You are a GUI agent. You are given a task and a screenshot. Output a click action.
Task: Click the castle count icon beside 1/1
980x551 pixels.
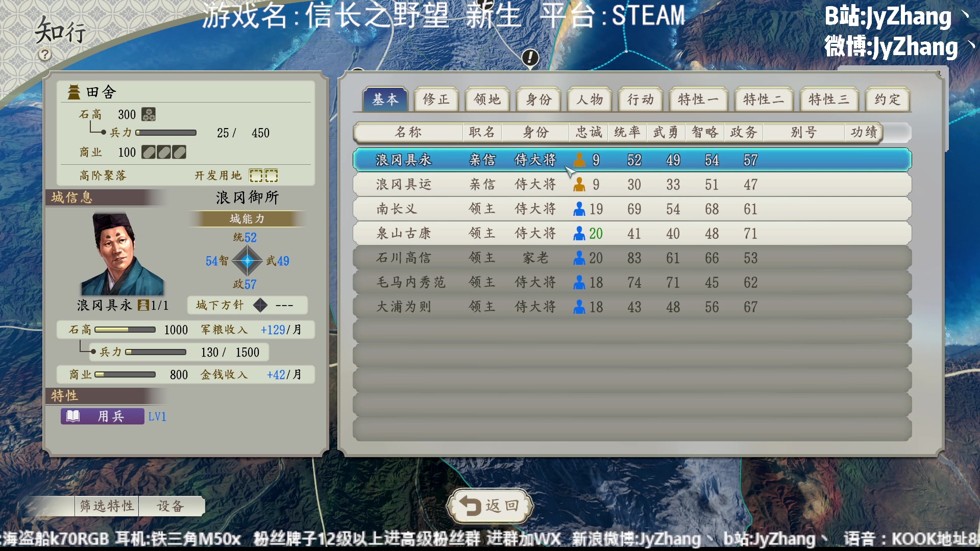pos(143,306)
